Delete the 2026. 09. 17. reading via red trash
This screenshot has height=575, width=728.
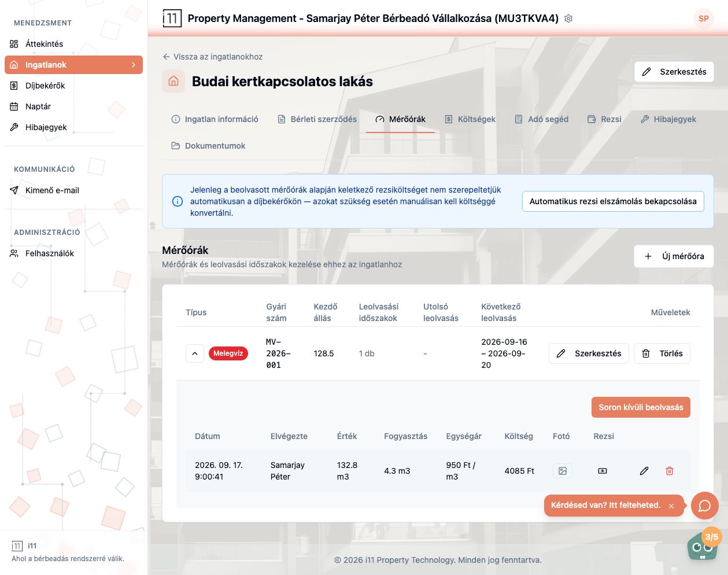[670, 471]
